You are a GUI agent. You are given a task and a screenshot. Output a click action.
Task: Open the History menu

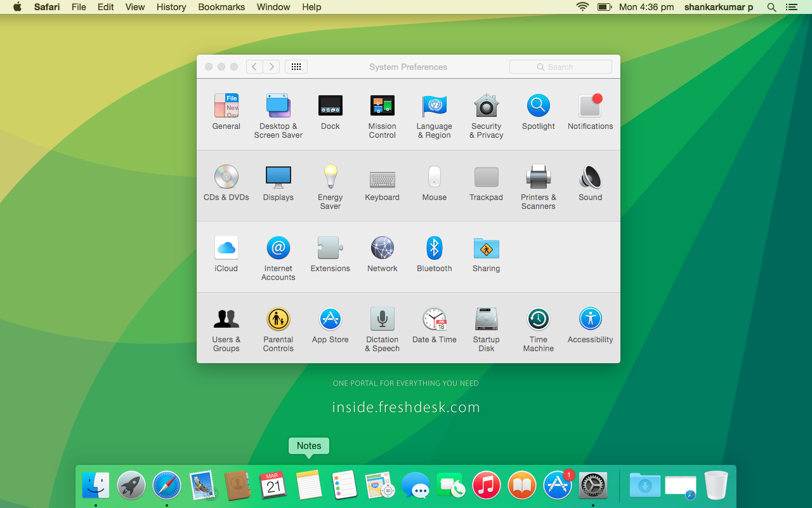pyautogui.click(x=171, y=7)
